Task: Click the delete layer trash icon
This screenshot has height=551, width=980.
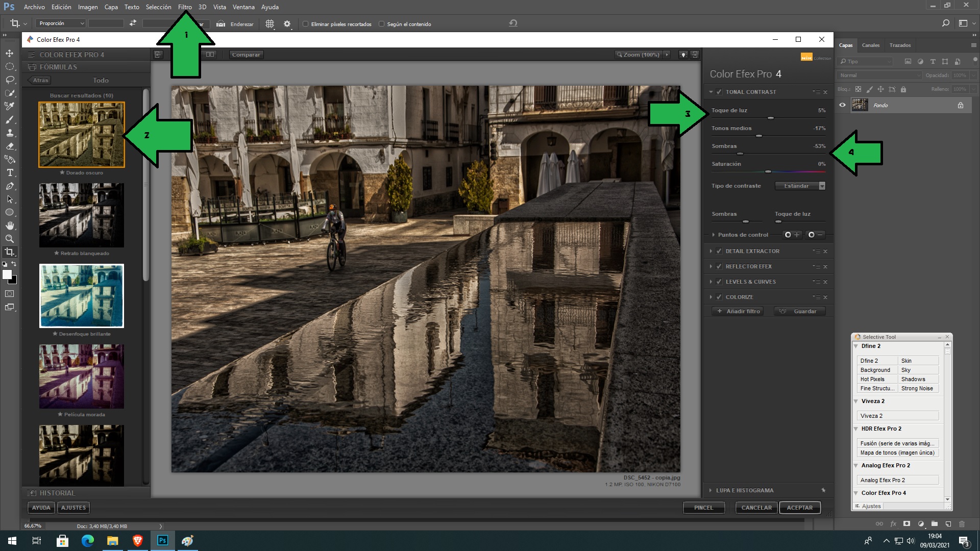Action: point(962,524)
